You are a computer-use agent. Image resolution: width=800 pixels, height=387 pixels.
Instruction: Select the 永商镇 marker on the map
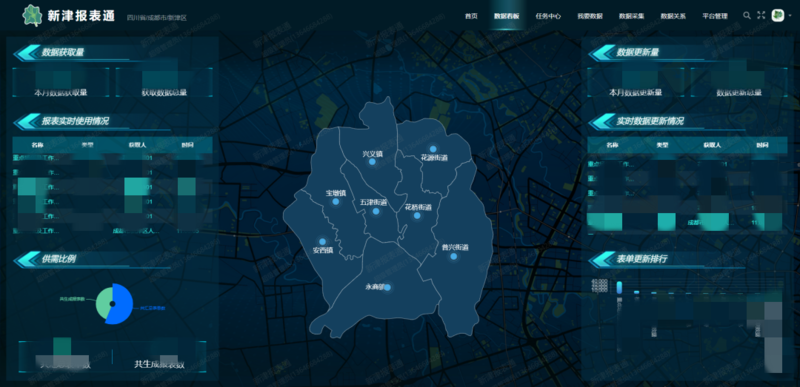coord(387,288)
